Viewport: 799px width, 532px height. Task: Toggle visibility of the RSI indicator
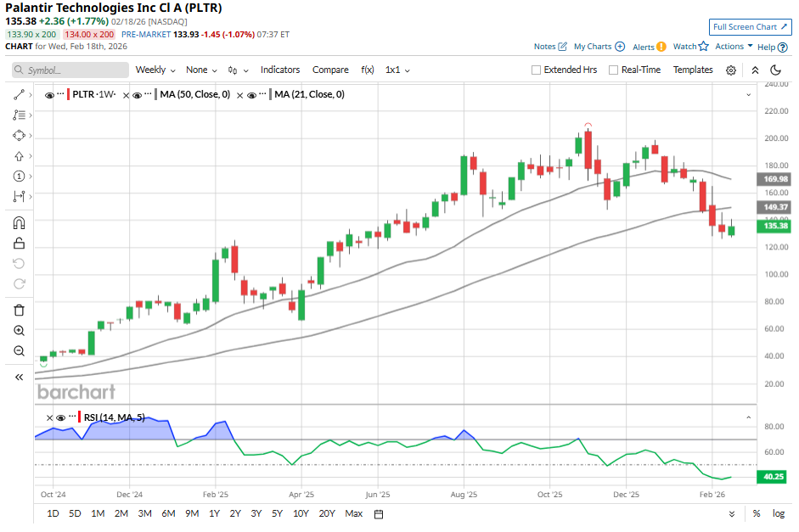pyautogui.click(x=61, y=417)
